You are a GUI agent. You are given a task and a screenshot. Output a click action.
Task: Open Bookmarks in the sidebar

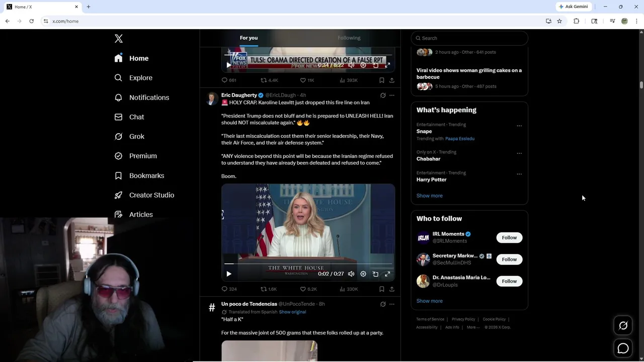pos(139,175)
